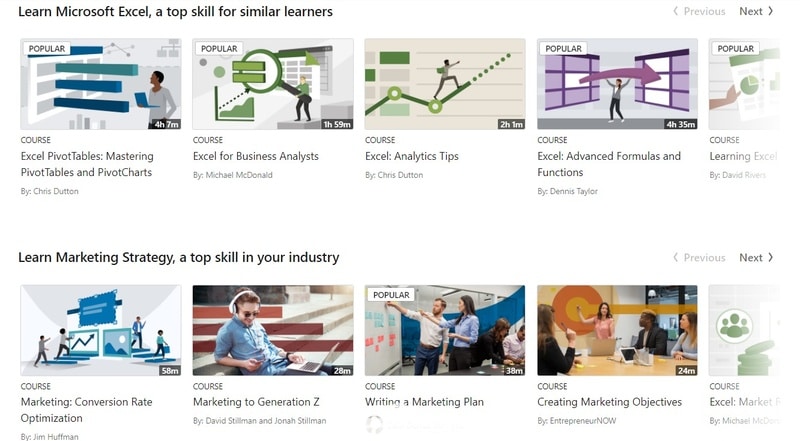Click Previous in the Microsoft Excel row
800x441 pixels.
point(698,11)
